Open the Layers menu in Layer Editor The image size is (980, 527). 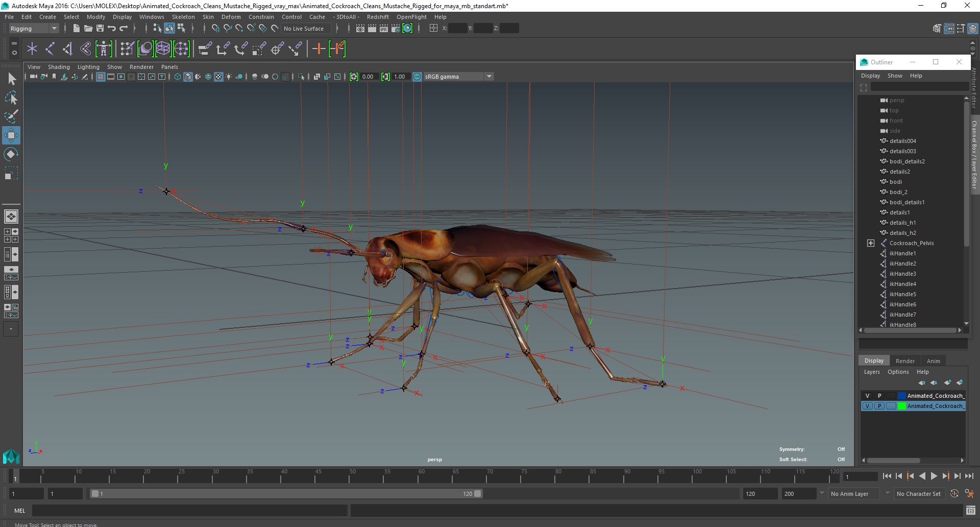872,372
